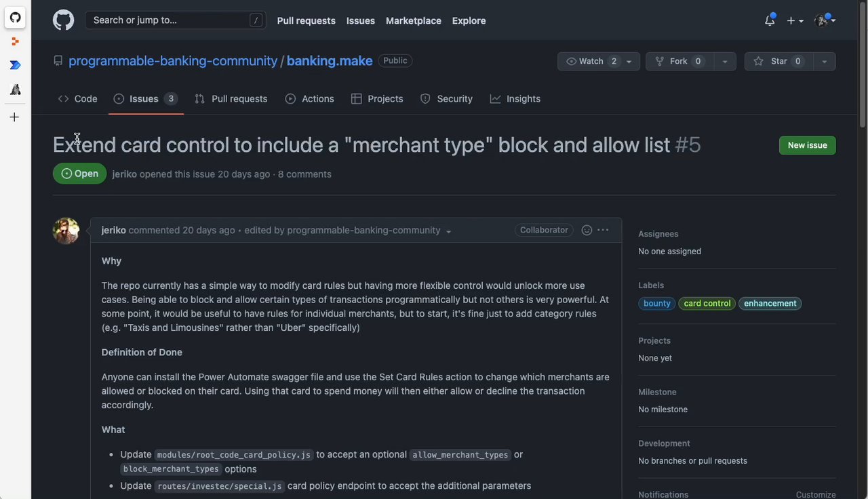Viewport: 868px width, 499px height.
Task: Open the programmable-banking-community organization link
Action: click(173, 61)
